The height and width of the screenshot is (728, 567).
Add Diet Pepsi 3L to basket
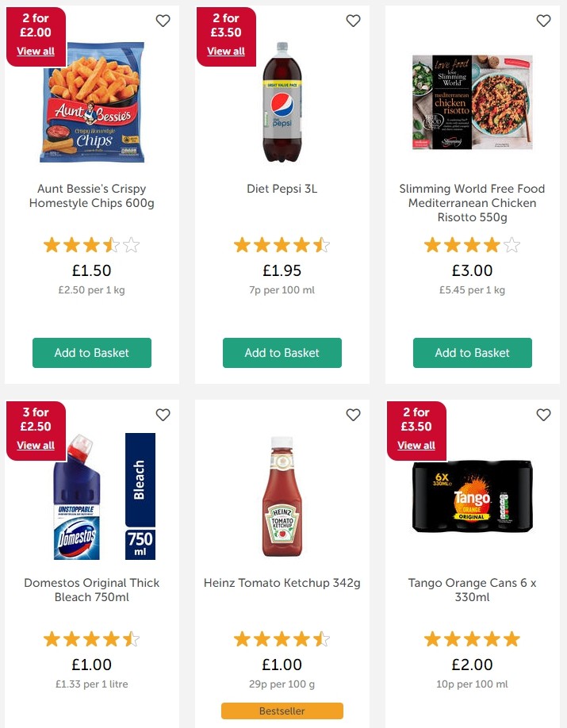[x=282, y=353]
